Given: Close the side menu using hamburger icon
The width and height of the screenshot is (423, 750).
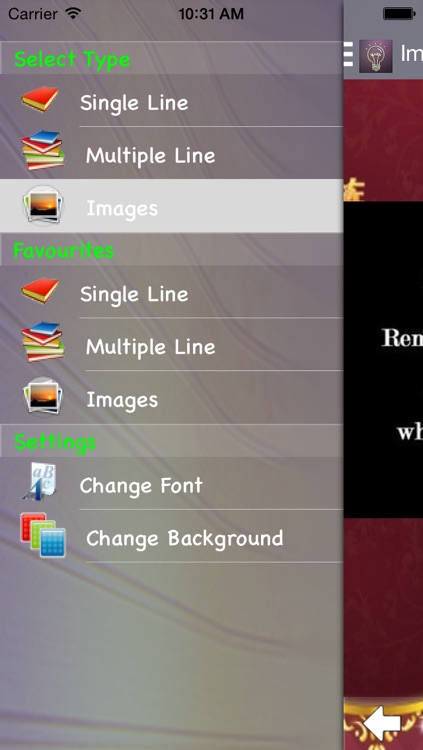Looking at the screenshot, I should 348,54.
